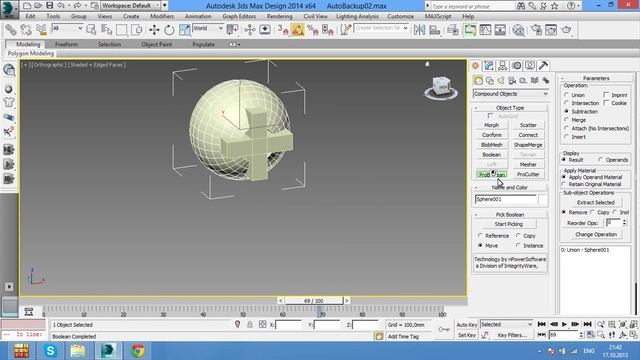Open Material Editor icon
The image size is (640, 360).
[x=518, y=29]
